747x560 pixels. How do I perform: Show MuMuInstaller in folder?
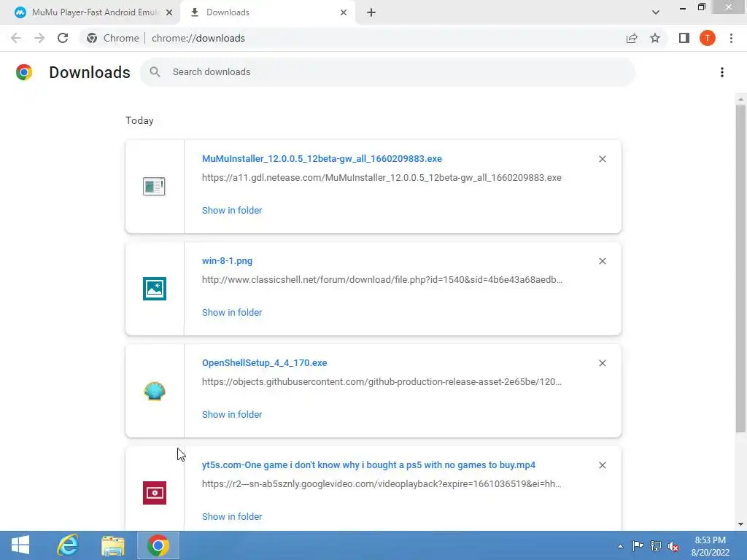(x=232, y=211)
